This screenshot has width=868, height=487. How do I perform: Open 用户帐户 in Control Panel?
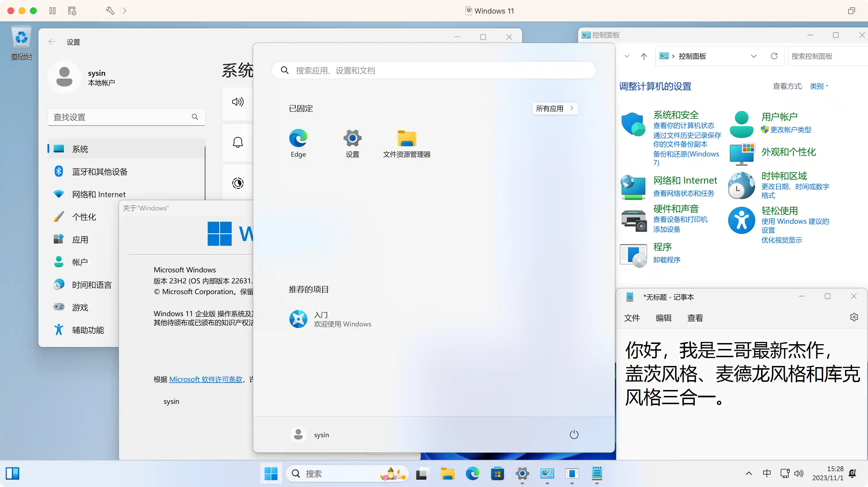tap(779, 116)
